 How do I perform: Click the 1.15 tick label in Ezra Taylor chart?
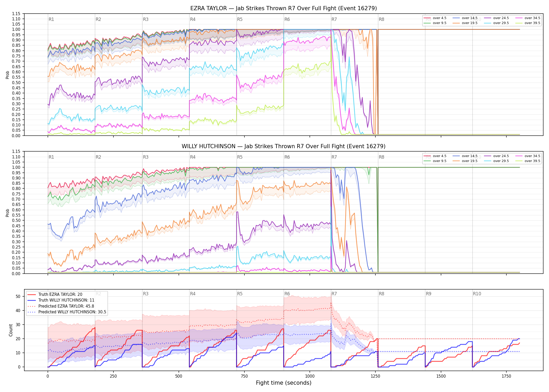tap(16, 14)
